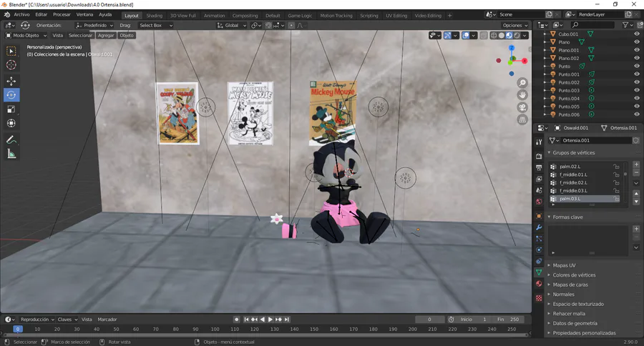Play the animation forward
The width and height of the screenshot is (644, 346).
(270, 320)
